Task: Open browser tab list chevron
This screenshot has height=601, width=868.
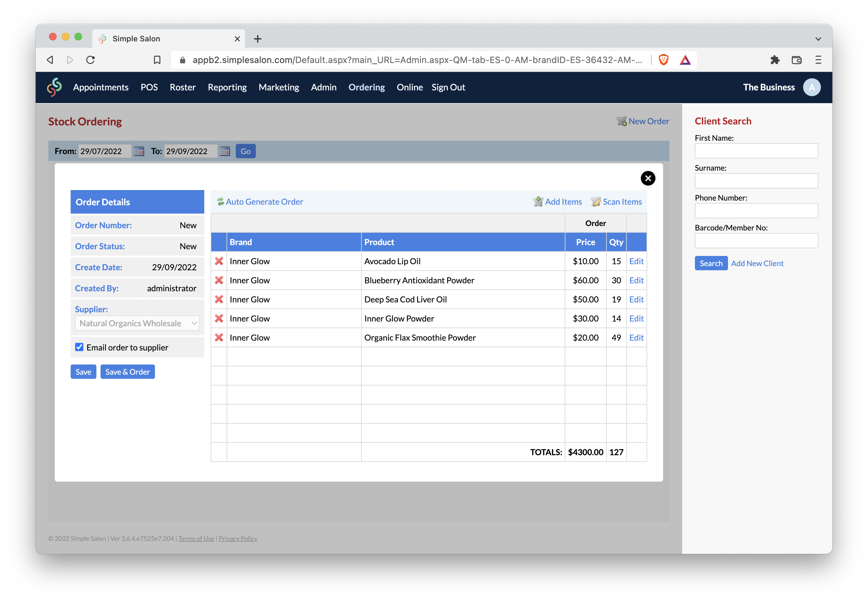Action: pos(818,39)
